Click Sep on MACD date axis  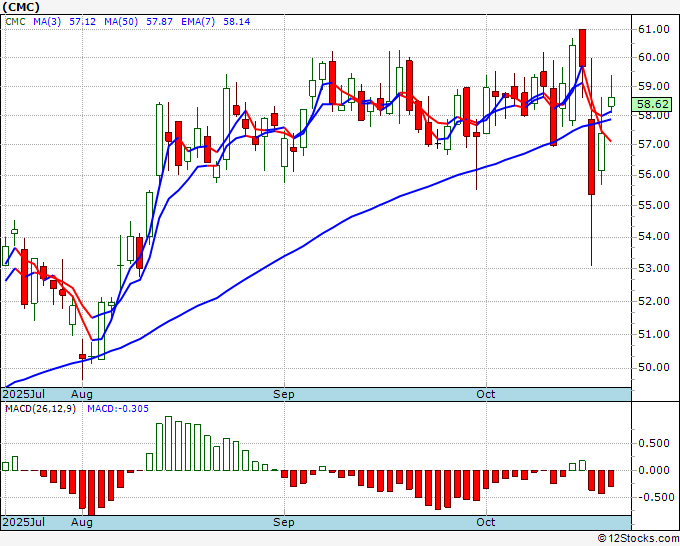pyautogui.click(x=284, y=522)
